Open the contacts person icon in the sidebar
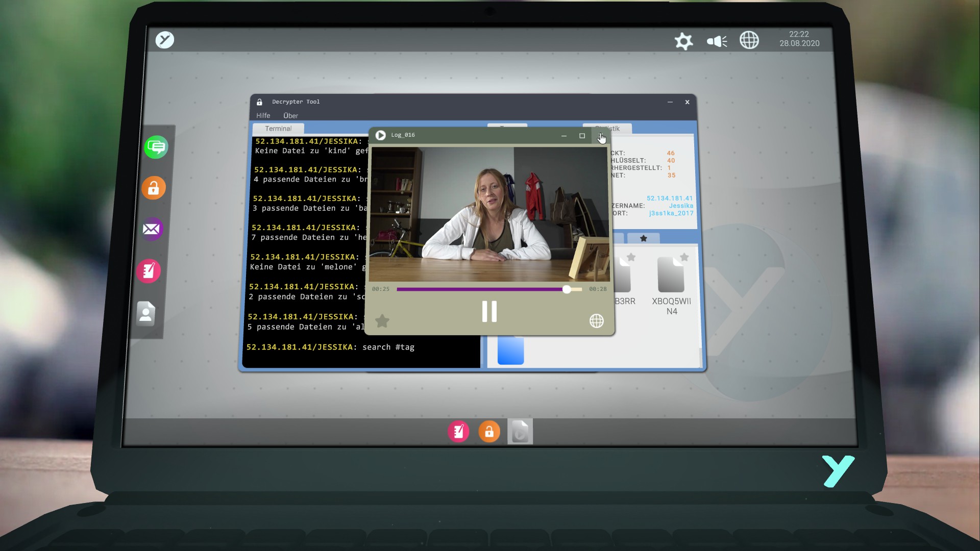980x551 pixels. (x=146, y=313)
